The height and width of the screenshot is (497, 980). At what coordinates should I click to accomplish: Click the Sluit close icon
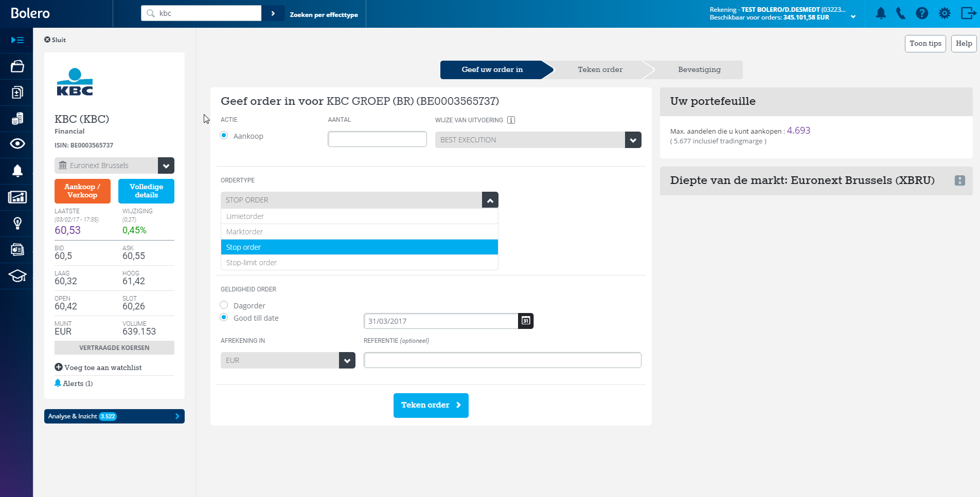pyautogui.click(x=47, y=40)
